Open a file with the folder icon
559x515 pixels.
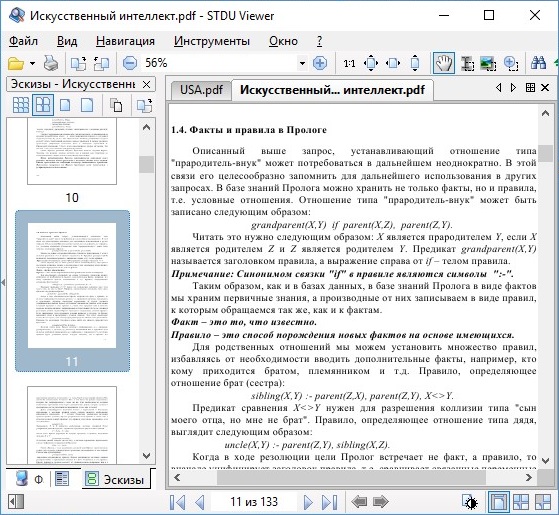click(16, 64)
